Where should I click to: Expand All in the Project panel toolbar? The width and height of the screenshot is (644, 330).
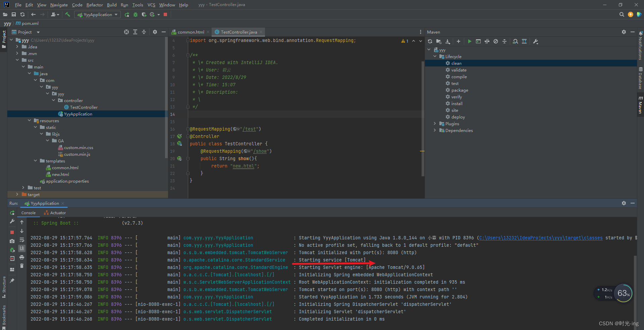tap(135, 32)
